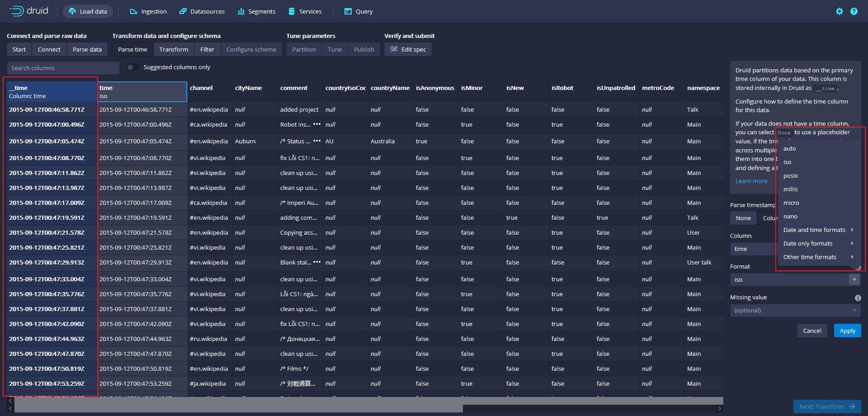Click the Auburn cityName cell
Viewport: 868px width, 416px height.
click(x=255, y=141)
